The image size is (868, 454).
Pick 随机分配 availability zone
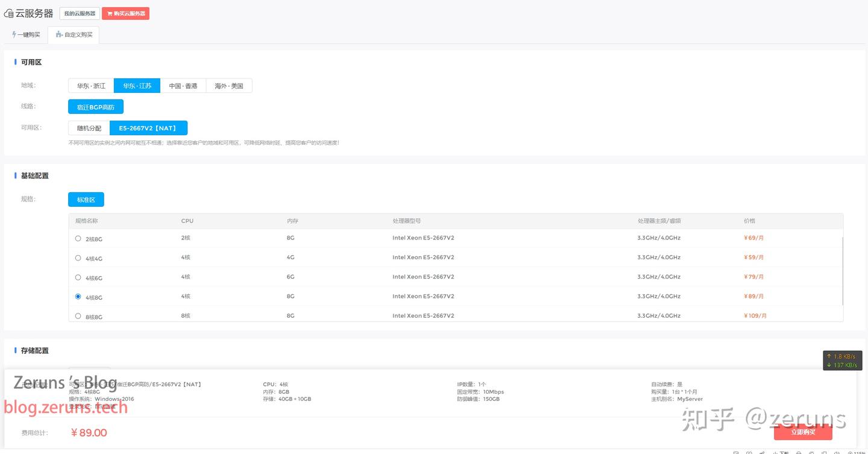(89, 128)
